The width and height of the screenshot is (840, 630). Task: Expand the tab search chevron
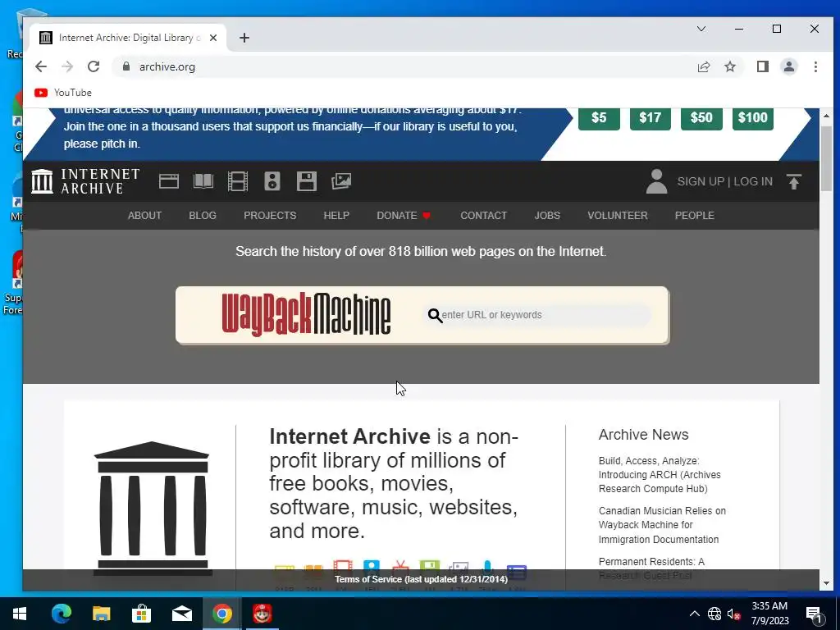click(701, 29)
